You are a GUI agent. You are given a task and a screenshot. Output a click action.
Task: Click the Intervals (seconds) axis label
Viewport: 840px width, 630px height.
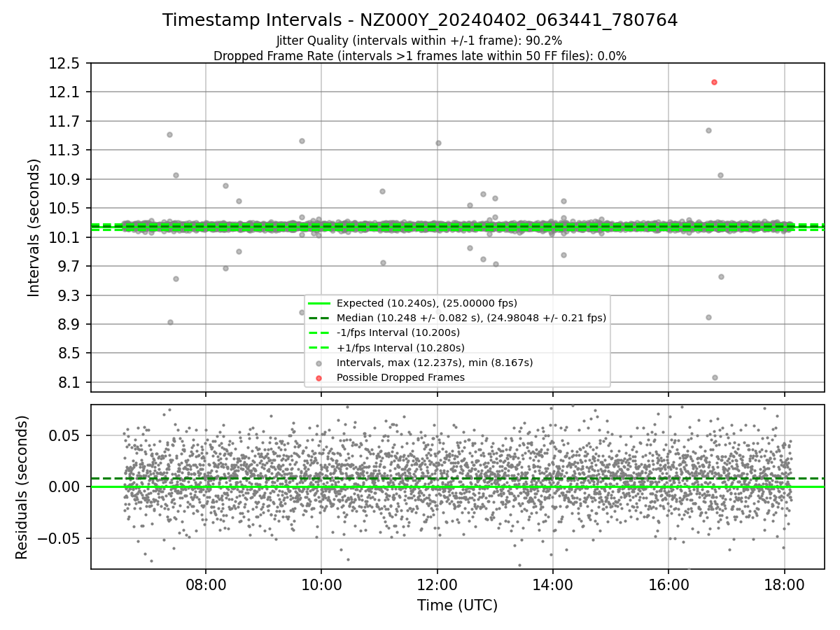(x=34, y=227)
